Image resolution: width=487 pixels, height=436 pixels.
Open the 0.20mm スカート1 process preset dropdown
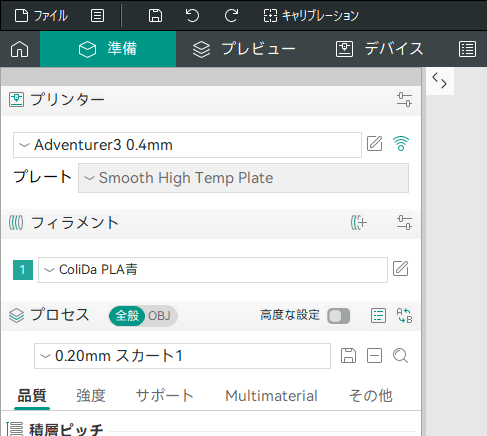point(182,356)
